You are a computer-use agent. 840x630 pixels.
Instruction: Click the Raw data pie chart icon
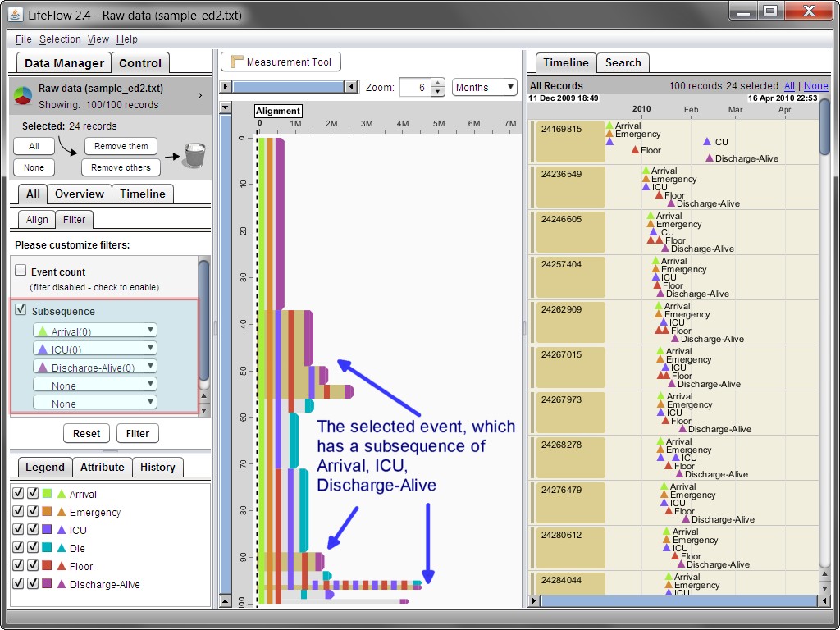click(22, 96)
